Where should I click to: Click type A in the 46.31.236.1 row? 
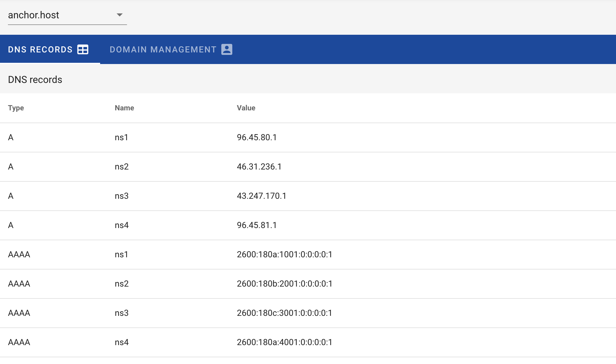[11, 167]
